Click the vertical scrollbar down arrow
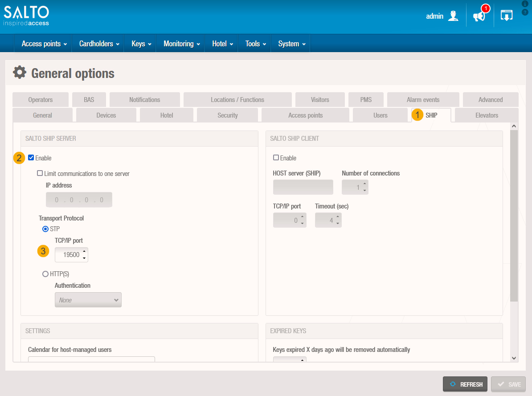532x396 pixels. [514, 358]
